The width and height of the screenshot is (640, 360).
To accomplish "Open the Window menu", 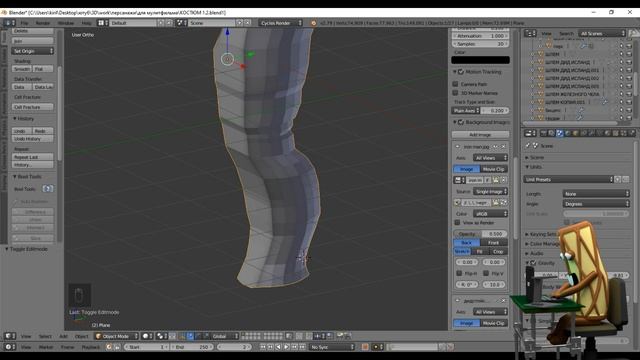I will coord(66,23).
